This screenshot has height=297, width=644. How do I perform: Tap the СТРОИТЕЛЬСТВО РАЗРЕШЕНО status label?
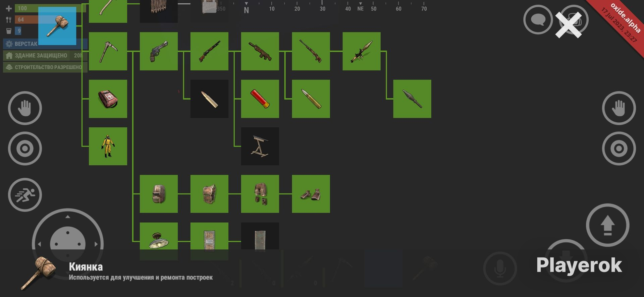(x=45, y=67)
